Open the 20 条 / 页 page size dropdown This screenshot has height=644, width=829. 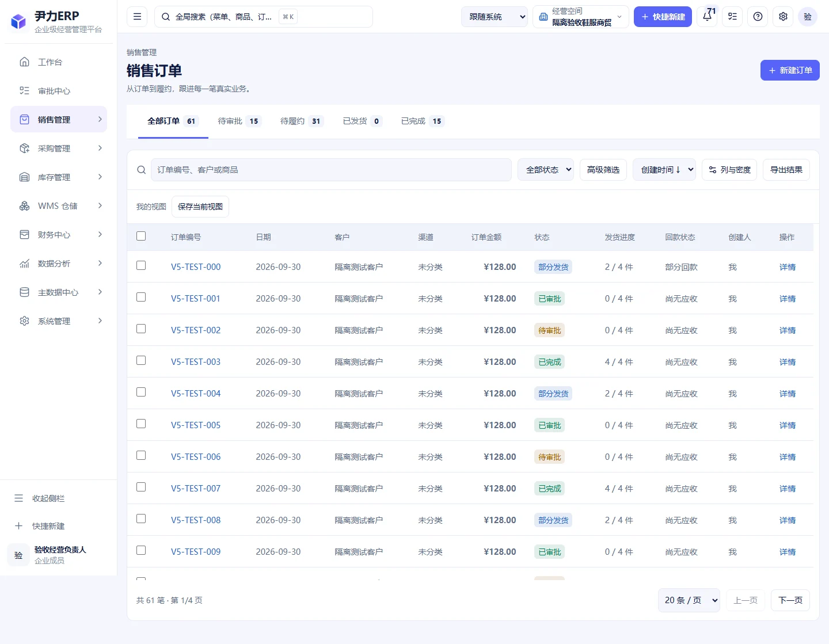click(x=689, y=600)
